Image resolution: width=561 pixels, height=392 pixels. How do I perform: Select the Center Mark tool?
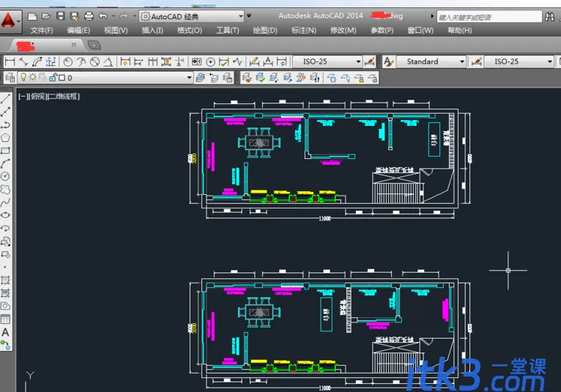pos(210,62)
